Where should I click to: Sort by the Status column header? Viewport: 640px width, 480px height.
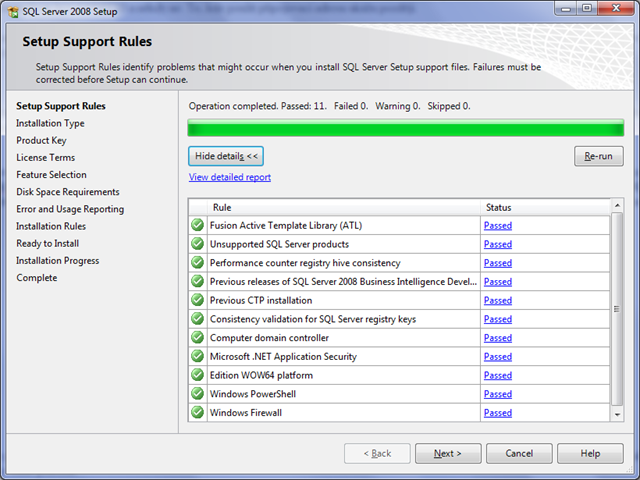(x=543, y=207)
